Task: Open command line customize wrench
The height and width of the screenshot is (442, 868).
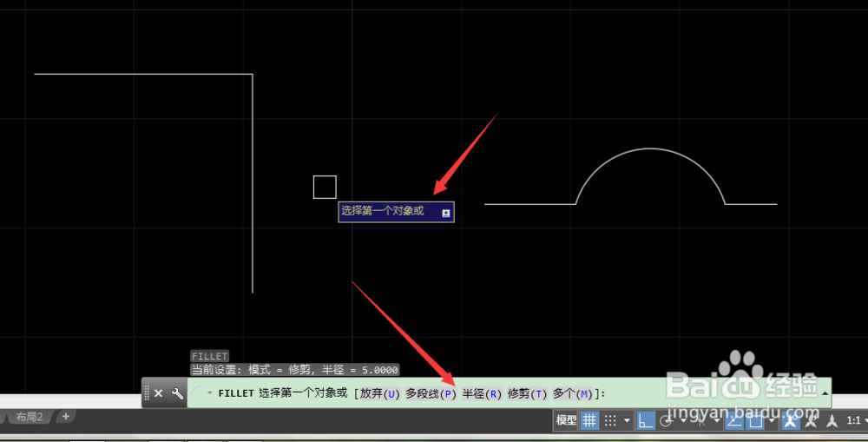Action: click(x=177, y=393)
